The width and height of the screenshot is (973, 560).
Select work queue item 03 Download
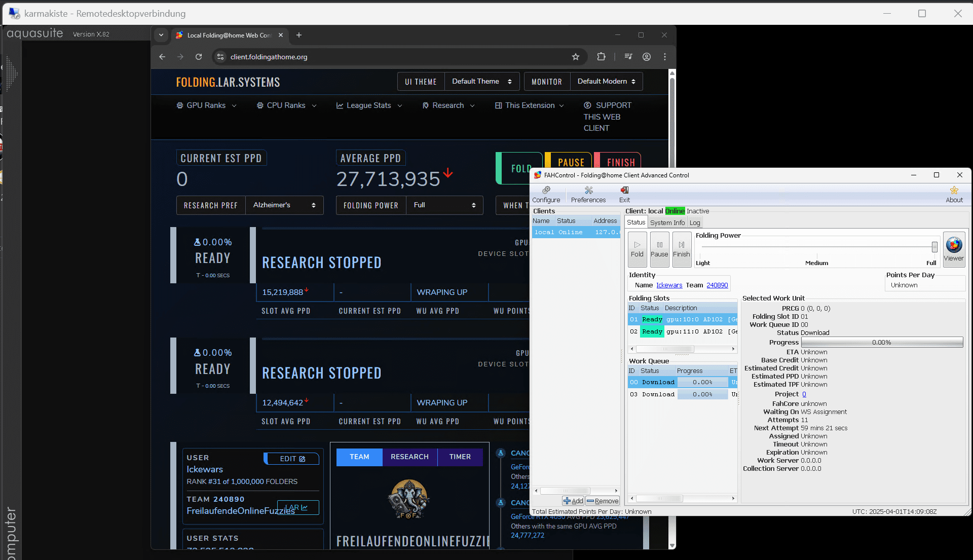click(682, 394)
